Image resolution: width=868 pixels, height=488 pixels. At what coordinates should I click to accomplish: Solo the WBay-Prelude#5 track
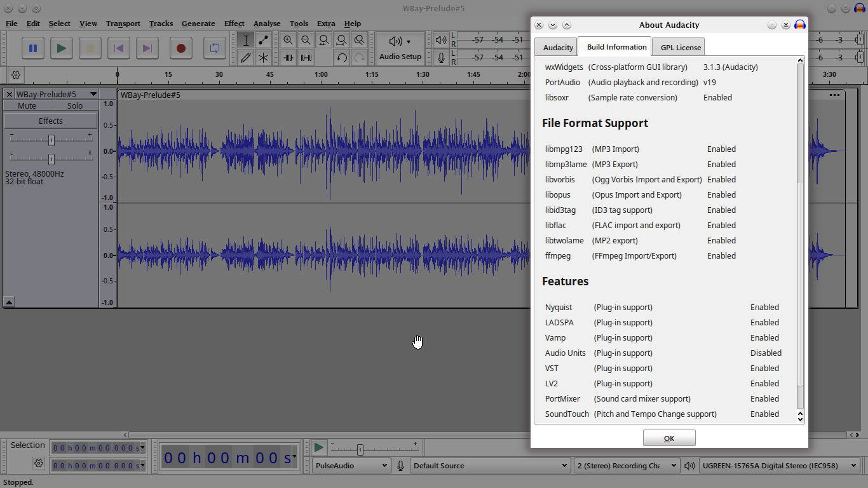point(75,106)
